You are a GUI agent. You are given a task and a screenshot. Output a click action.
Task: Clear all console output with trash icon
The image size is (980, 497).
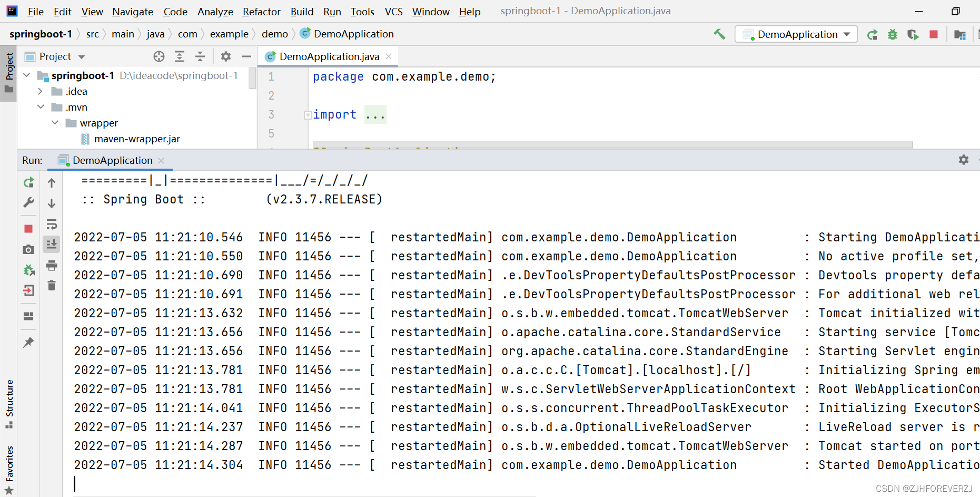[52, 286]
